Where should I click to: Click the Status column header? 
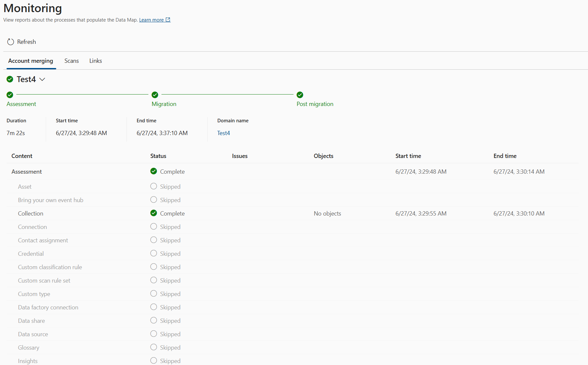click(x=158, y=156)
